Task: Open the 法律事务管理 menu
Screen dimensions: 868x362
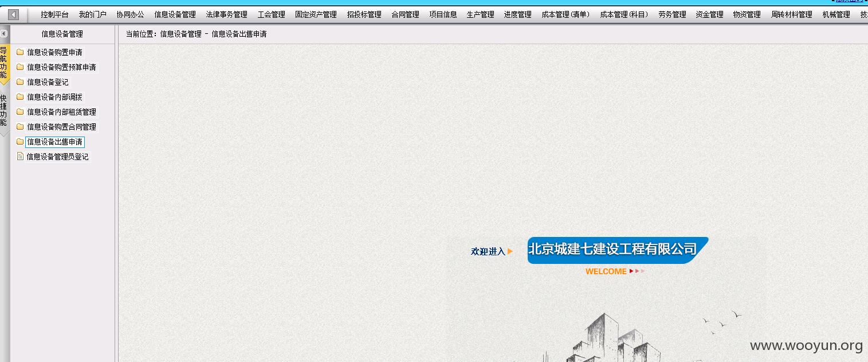Action: tap(226, 15)
